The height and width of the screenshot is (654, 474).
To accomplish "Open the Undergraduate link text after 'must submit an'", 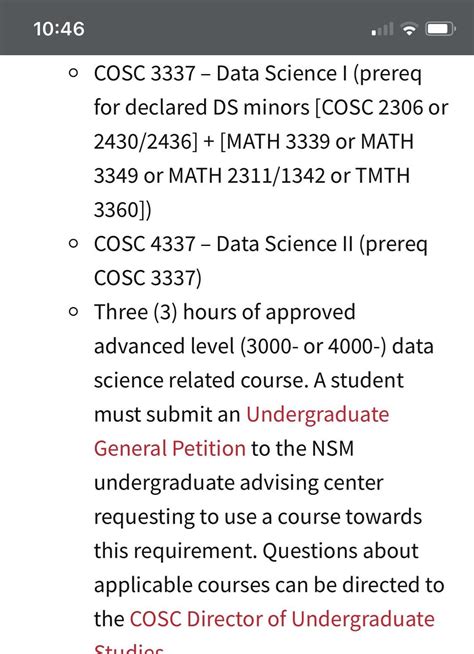I will point(318,415).
